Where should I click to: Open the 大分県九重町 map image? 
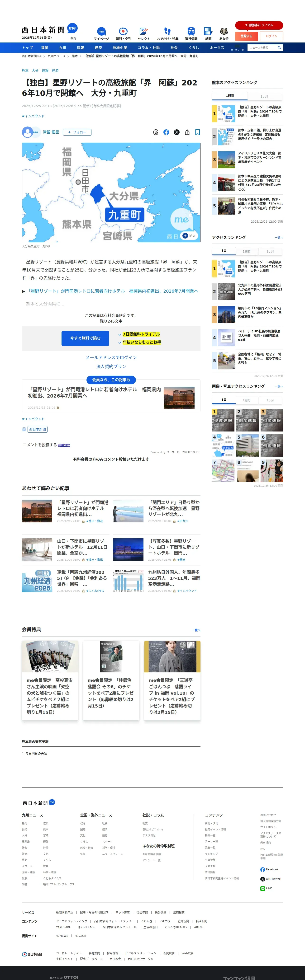(111, 192)
